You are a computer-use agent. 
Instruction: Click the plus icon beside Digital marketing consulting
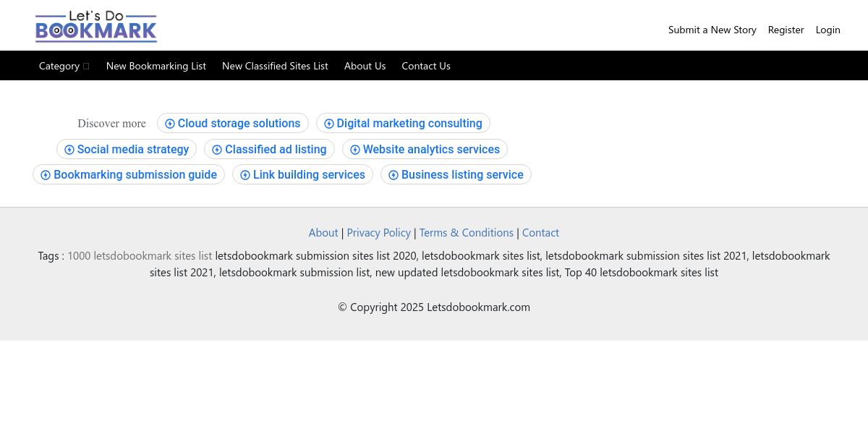[329, 124]
